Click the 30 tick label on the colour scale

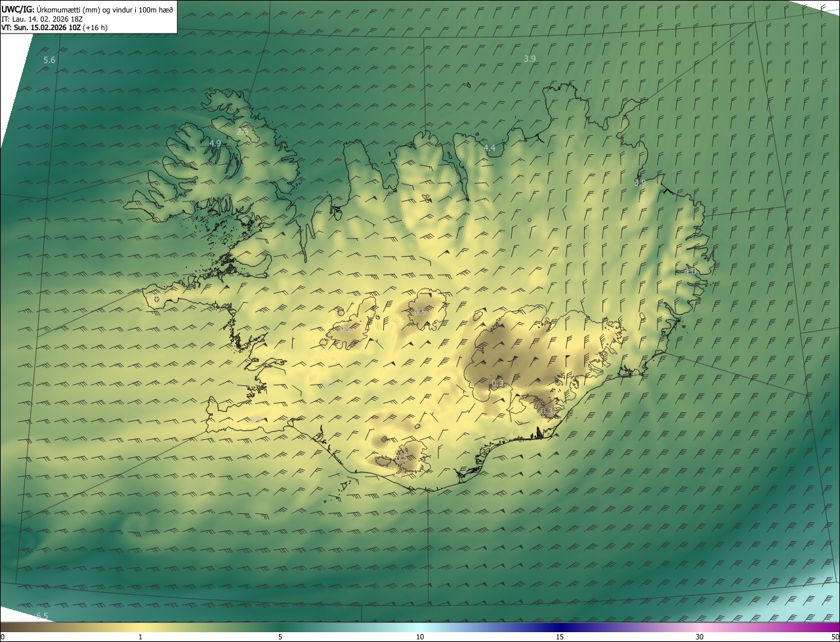[x=700, y=637]
